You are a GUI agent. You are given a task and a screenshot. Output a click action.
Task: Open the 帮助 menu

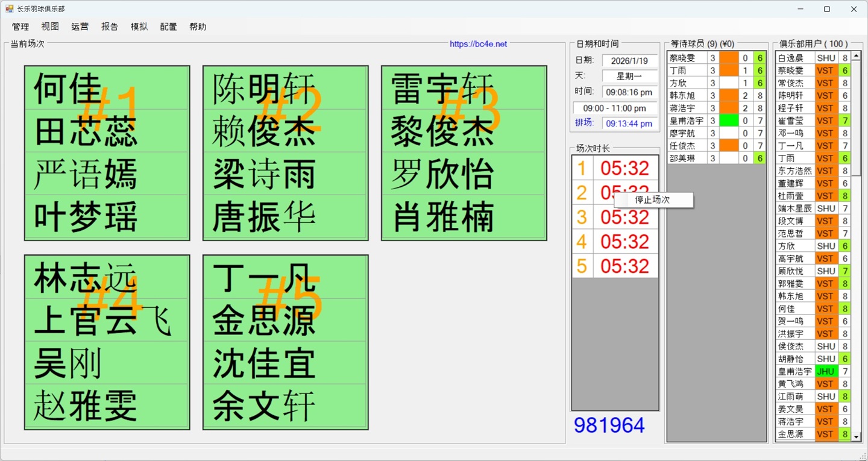tap(198, 27)
